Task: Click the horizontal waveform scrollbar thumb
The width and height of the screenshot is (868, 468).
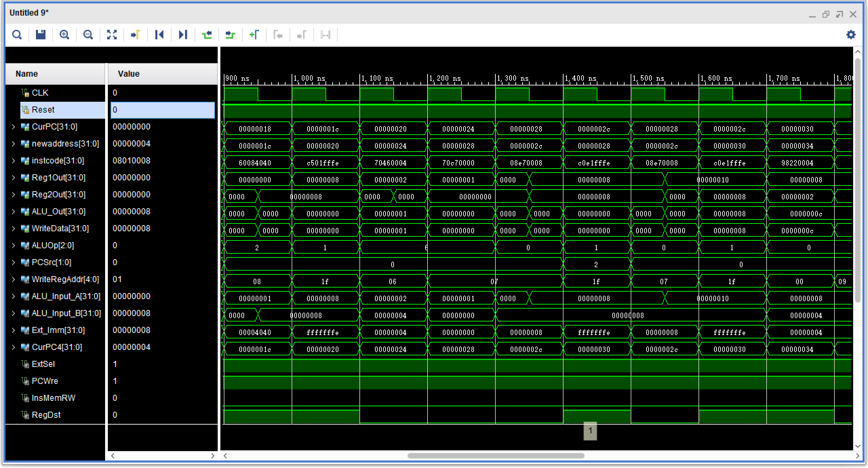Action: coord(496,456)
